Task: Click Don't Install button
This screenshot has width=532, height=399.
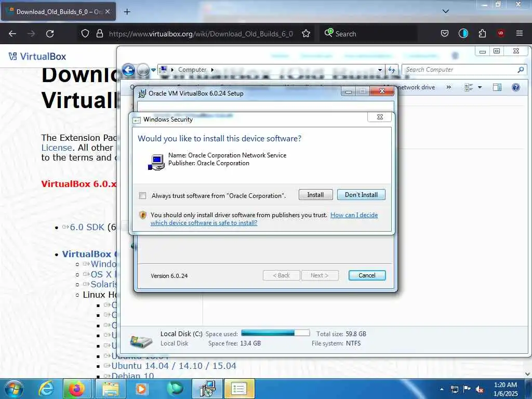Action: [361, 195]
